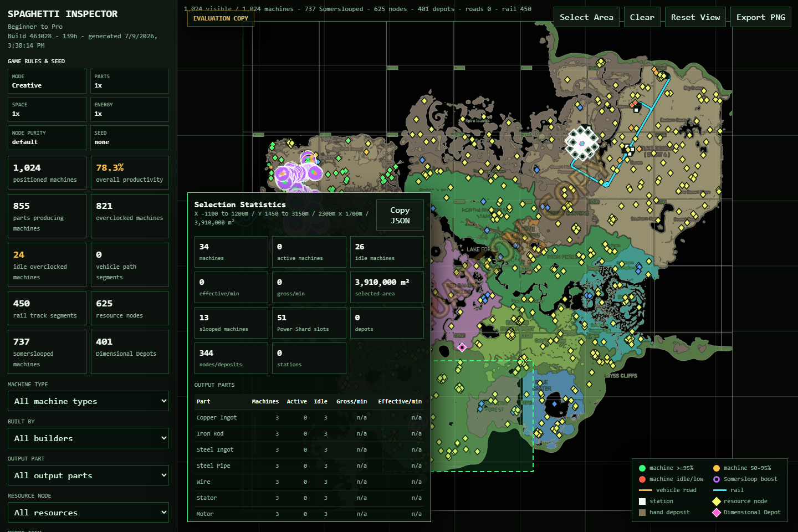Open the All builders dropdown
798x532 pixels.
point(88,438)
